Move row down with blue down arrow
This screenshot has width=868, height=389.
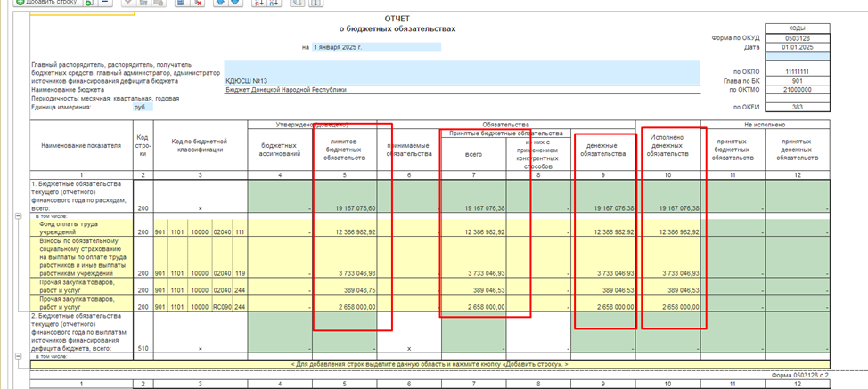tap(235, 2)
